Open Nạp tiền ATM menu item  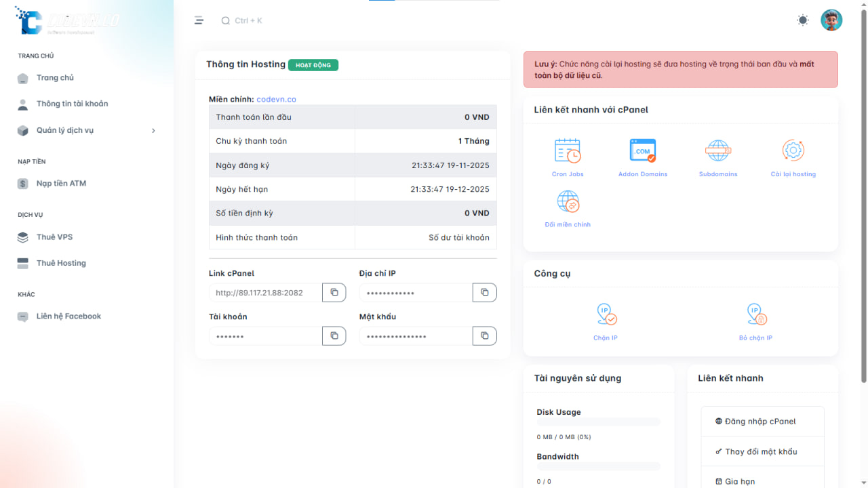[61, 184]
